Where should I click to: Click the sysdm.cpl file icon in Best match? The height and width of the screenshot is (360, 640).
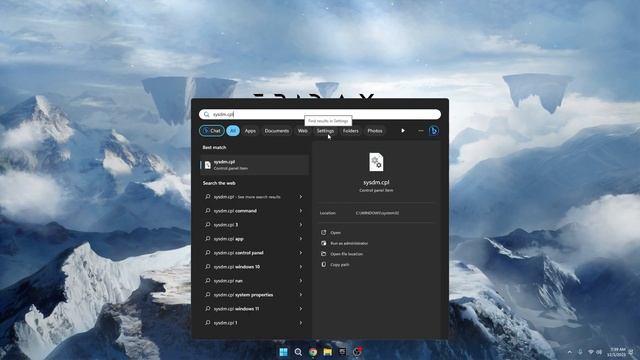pos(208,165)
